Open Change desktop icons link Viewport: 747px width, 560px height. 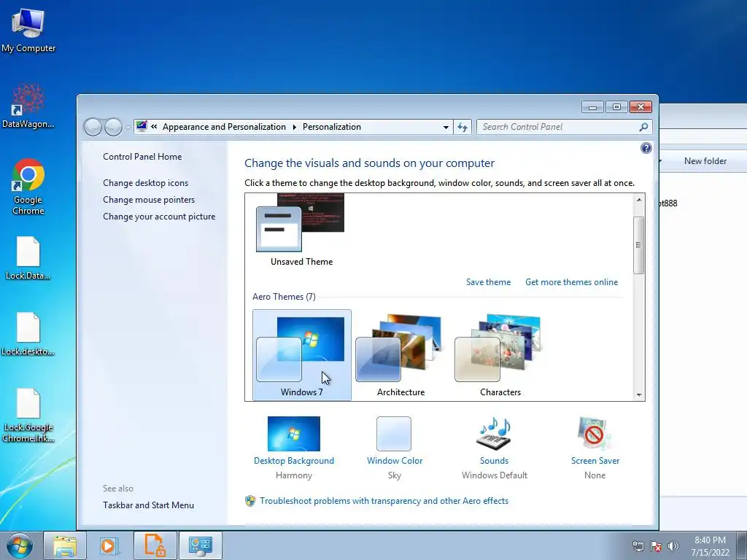pyautogui.click(x=145, y=183)
